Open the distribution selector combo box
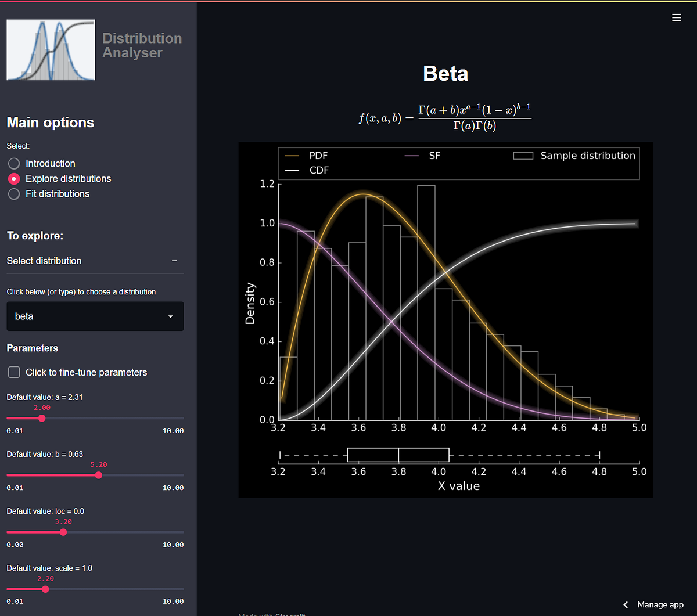Image resolution: width=697 pixels, height=616 pixels. [x=95, y=316]
